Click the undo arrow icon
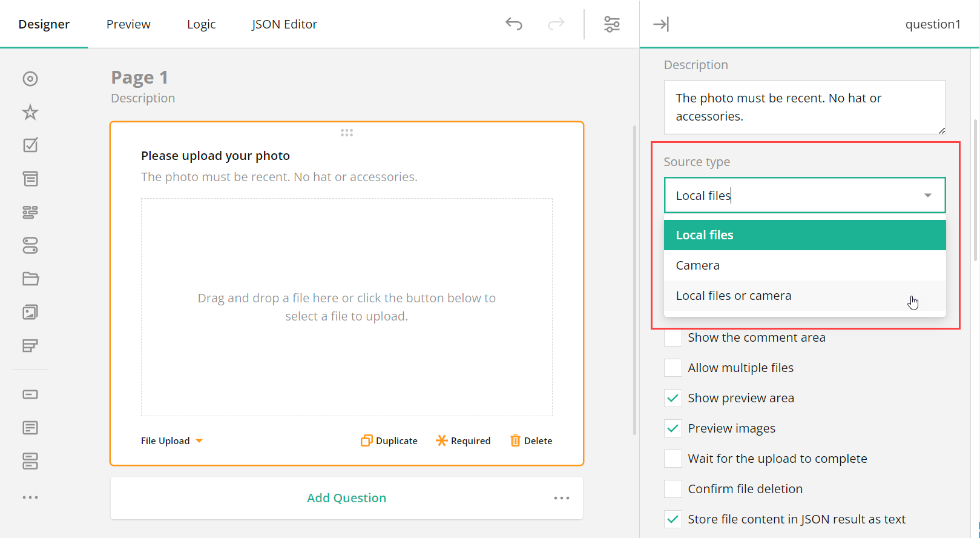 514,24
